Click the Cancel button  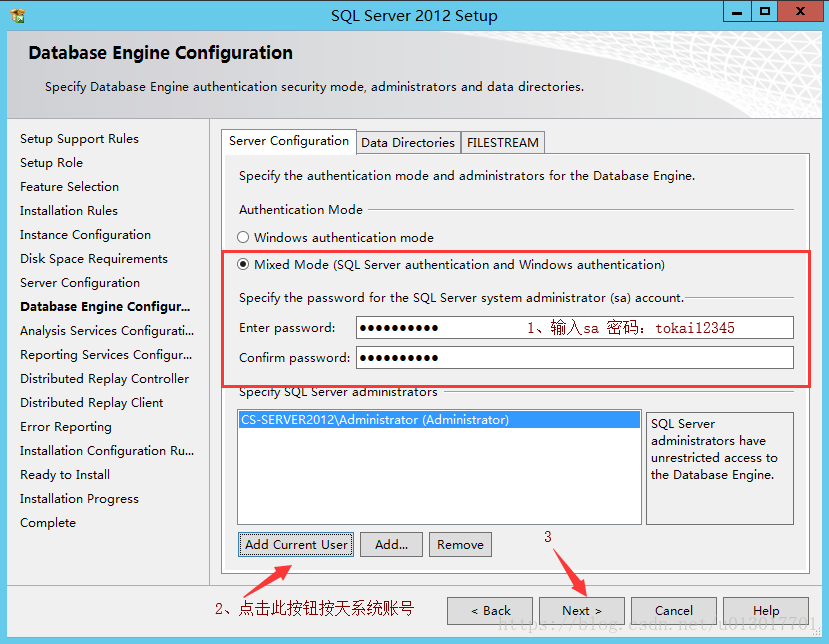tap(674, 611)
